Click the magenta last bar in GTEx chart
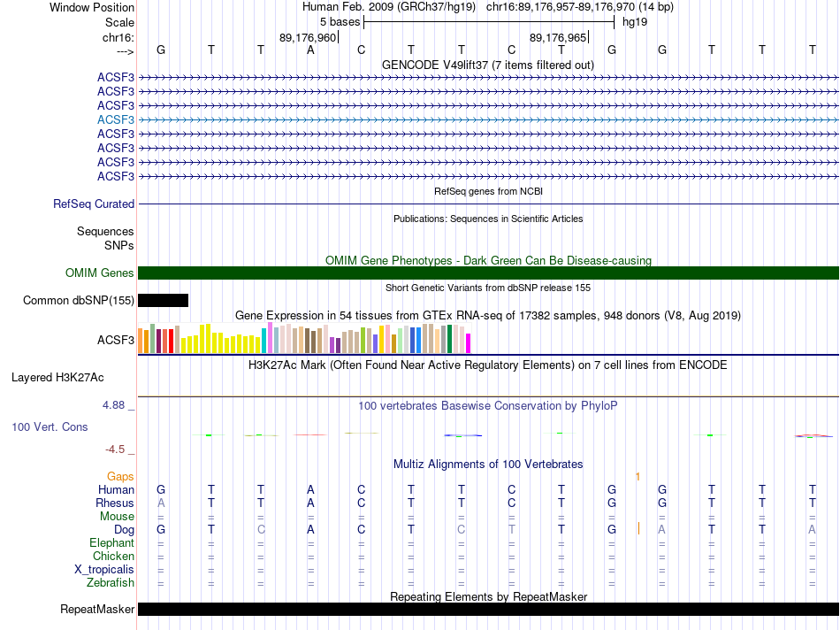The width and height of the screenshot is (840, 630). [x=469, y=343]
